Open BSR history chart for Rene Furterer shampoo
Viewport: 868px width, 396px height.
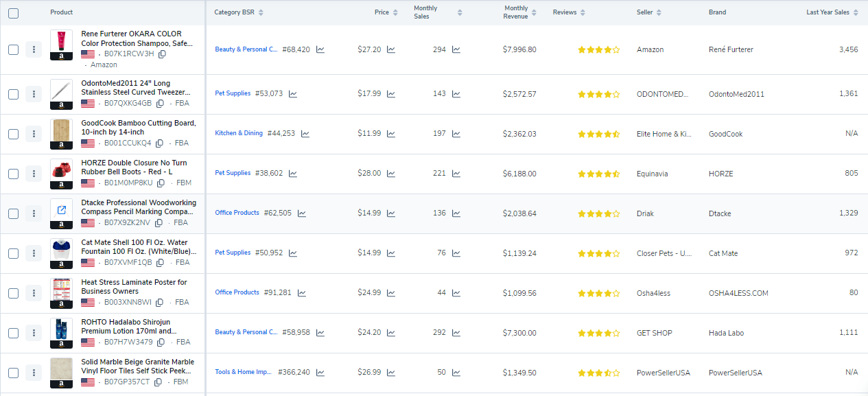(320, 49)
